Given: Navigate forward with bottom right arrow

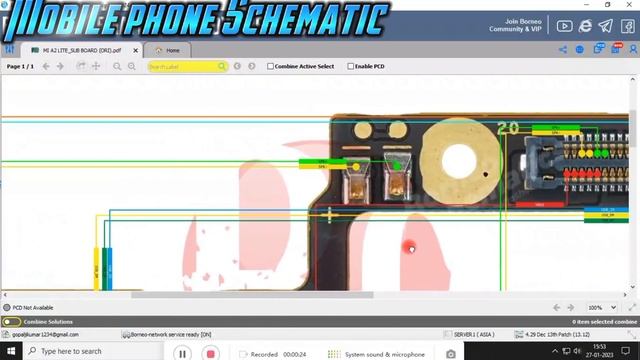Looking at the screenshot, I should pyautogui.click(x=571, y=308).
